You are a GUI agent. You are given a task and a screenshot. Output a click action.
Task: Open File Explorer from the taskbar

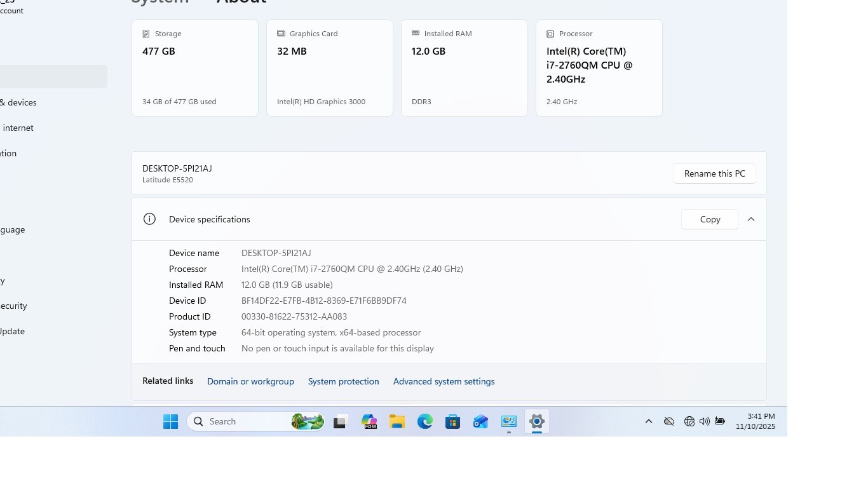click(397, 421)
